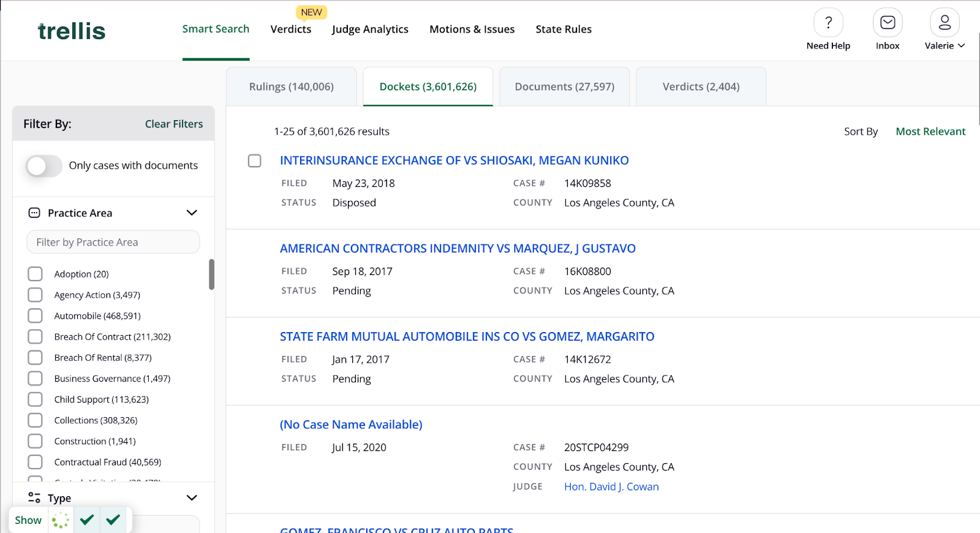
Task: Collapse the Type section chevron
Action: tap(192, 497)
